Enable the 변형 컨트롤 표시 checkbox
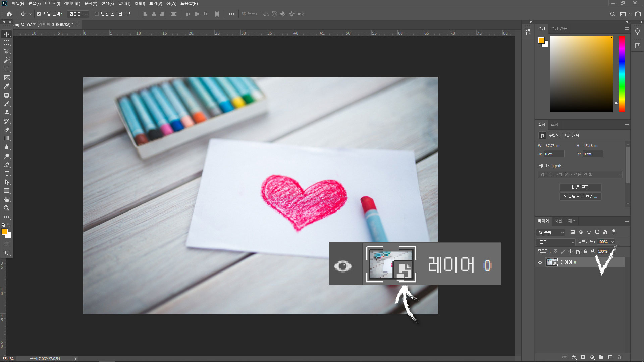Screen dimensions: 644x362 click(97, 14)
